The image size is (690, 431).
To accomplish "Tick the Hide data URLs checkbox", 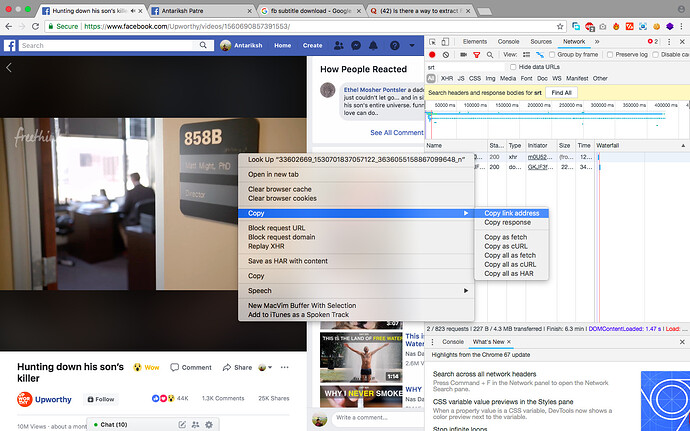I will coord(512,66).
